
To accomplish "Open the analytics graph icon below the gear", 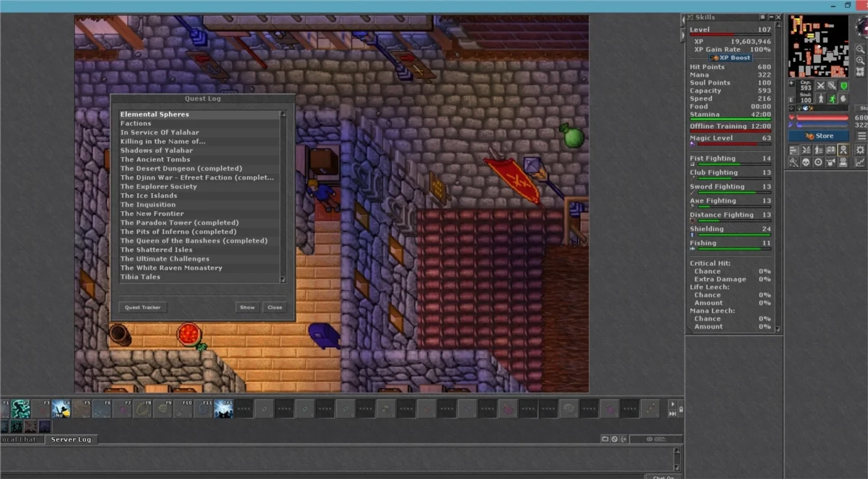I will [x=860, y=162].
